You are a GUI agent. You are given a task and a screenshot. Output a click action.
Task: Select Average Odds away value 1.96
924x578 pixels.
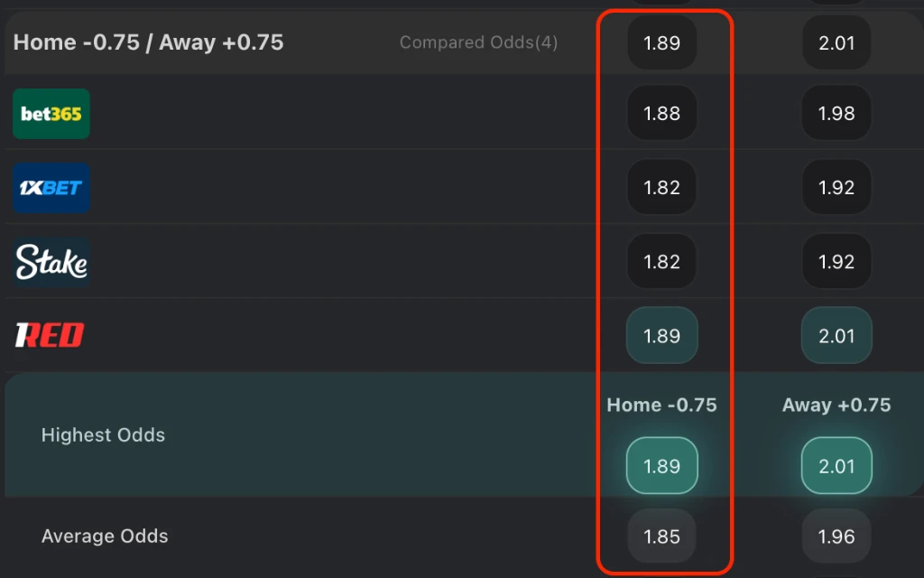coord(836,536)
